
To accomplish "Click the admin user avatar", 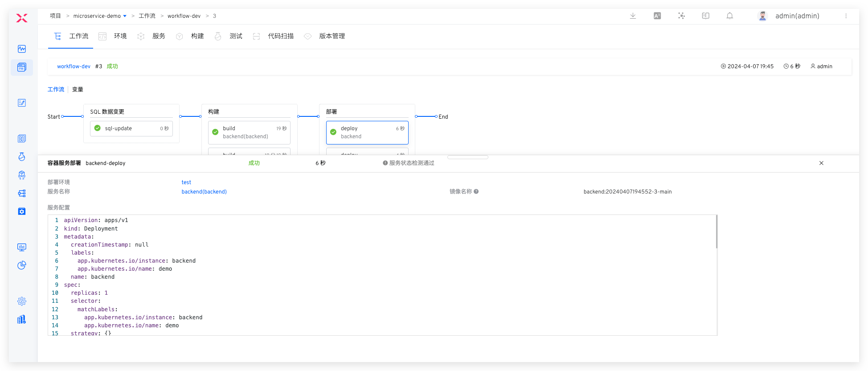I will 762,16.
